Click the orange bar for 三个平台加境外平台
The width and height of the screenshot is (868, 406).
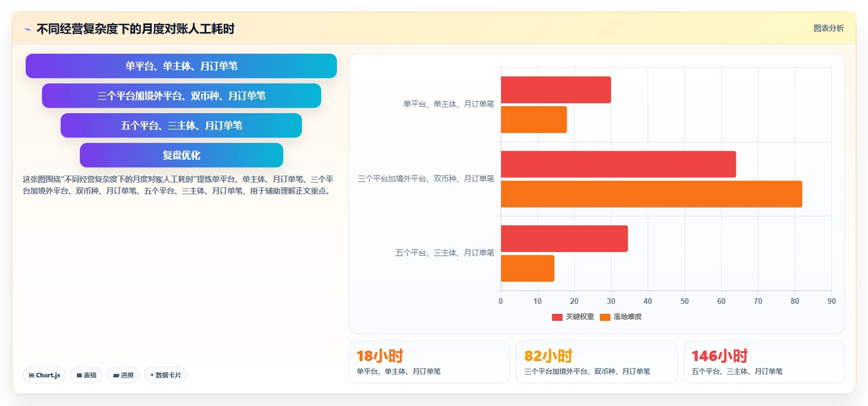coord(651,194)
